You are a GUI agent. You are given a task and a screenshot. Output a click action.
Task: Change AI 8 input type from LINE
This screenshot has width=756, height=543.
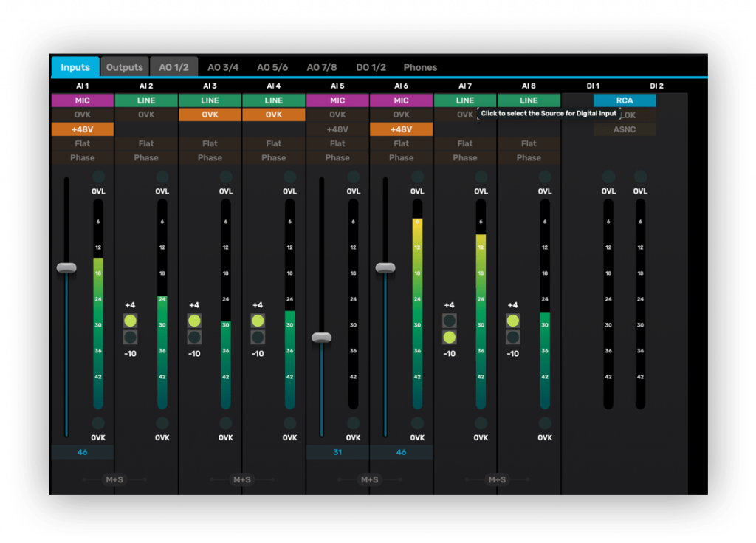pos(529,100)
